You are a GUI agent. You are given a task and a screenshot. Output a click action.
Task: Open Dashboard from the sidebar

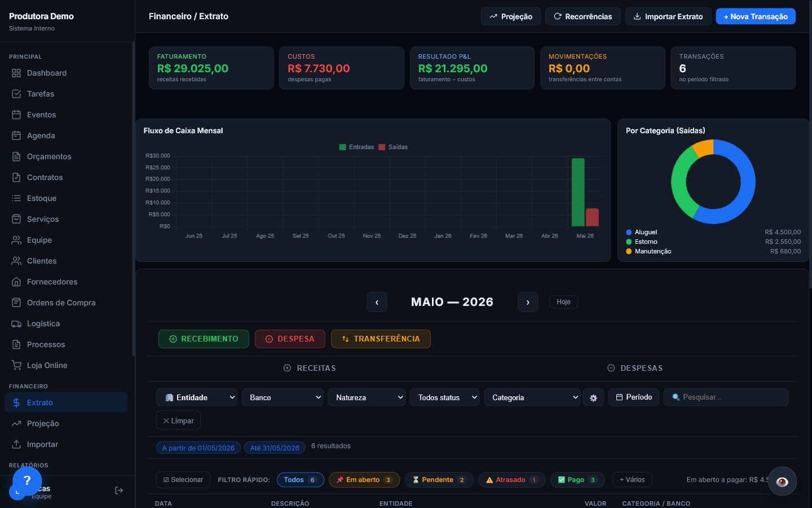(66, 73)
